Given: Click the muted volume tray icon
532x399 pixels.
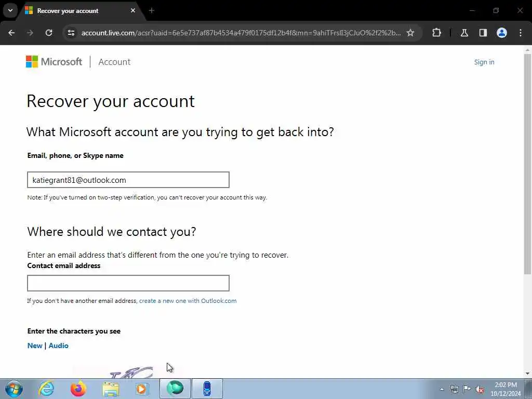Looking at the screenshot, I should [480, 390].
